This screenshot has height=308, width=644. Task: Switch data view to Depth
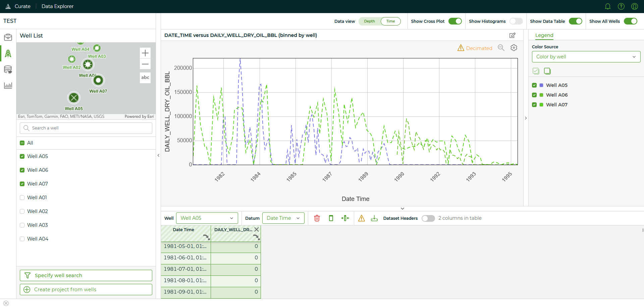[370, 21]
